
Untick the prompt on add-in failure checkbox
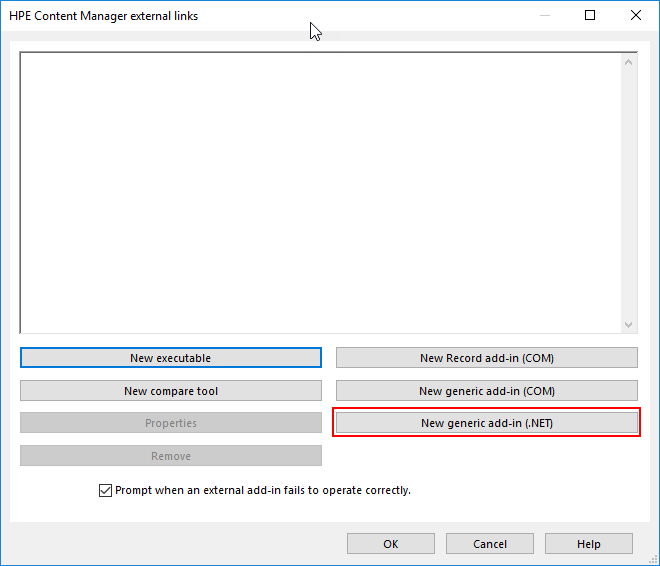(x=105, y=491)
